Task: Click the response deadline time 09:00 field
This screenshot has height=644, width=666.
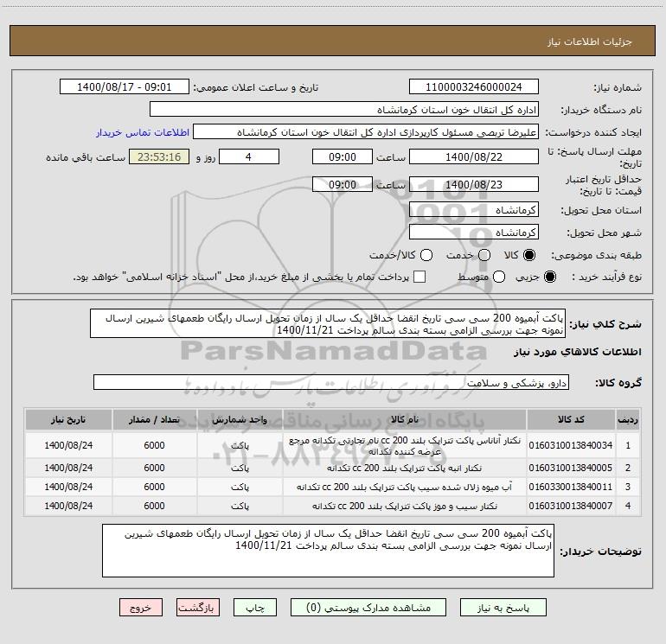Action: tap(343, 156)
